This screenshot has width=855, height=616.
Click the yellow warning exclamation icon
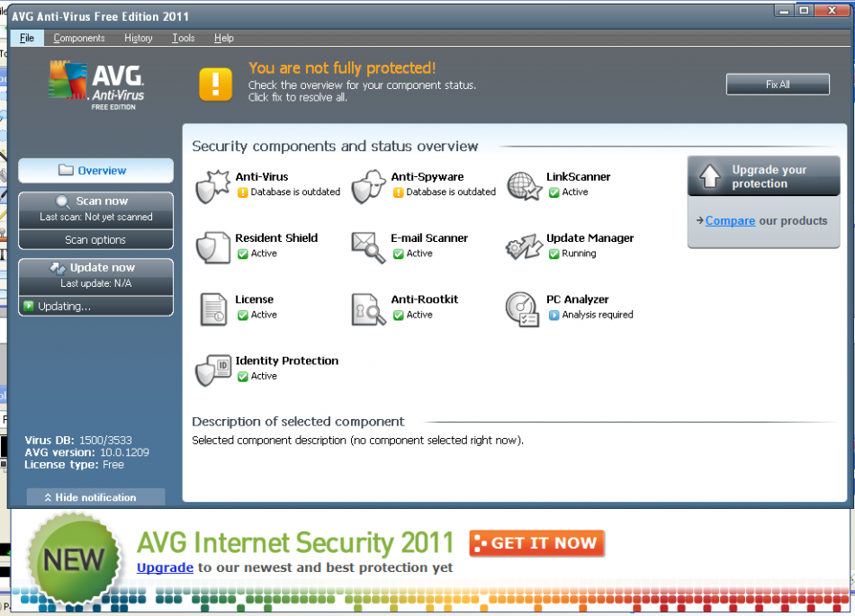pos(215,85)
